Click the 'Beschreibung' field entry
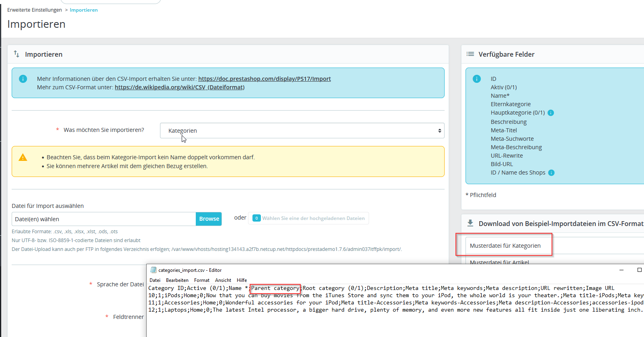The width and height of the screenshot is (644, 337). tap(509, 122)
